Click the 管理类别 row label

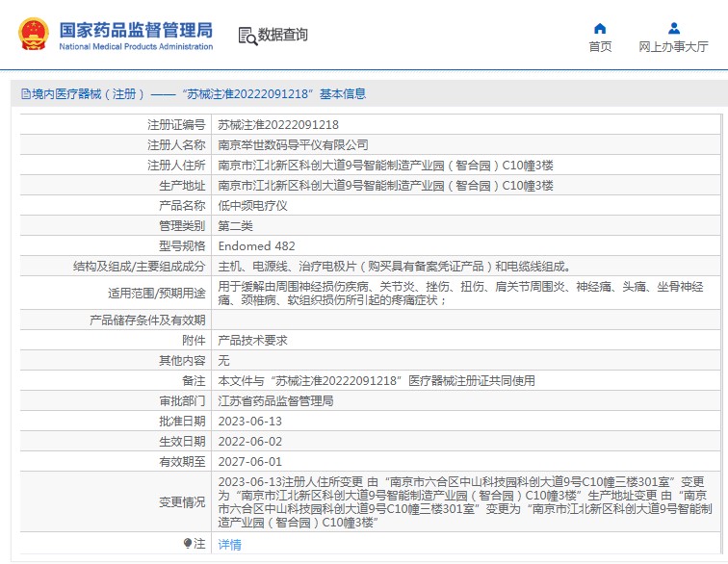click(x=182, y=226)
